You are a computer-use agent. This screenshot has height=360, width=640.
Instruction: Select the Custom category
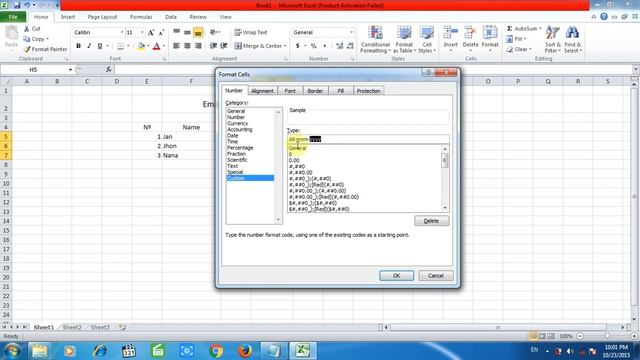click(x=250, y=178)
